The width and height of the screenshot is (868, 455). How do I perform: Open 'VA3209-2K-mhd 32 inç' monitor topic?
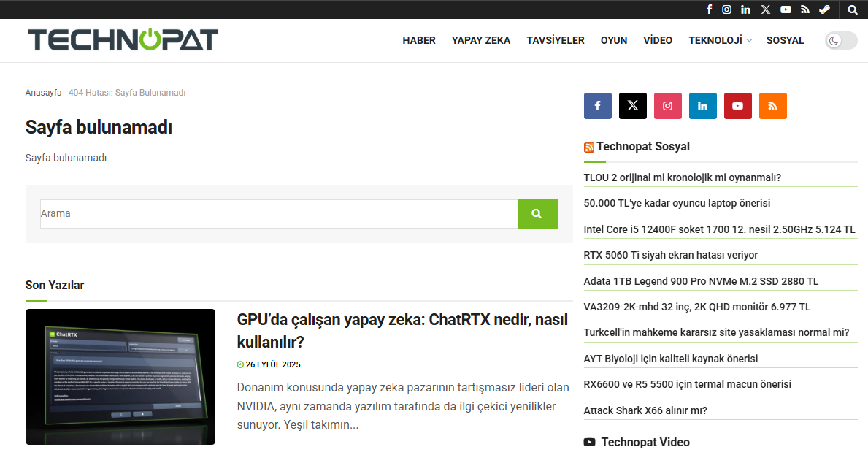pyautogui.click(x=697, y=307)
